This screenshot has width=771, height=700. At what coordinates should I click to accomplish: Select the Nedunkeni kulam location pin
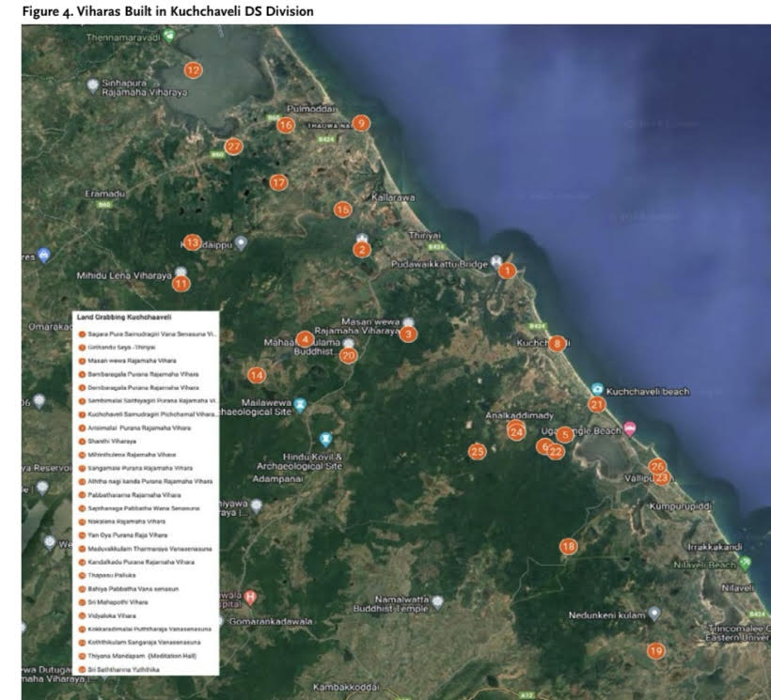point(654,613)
